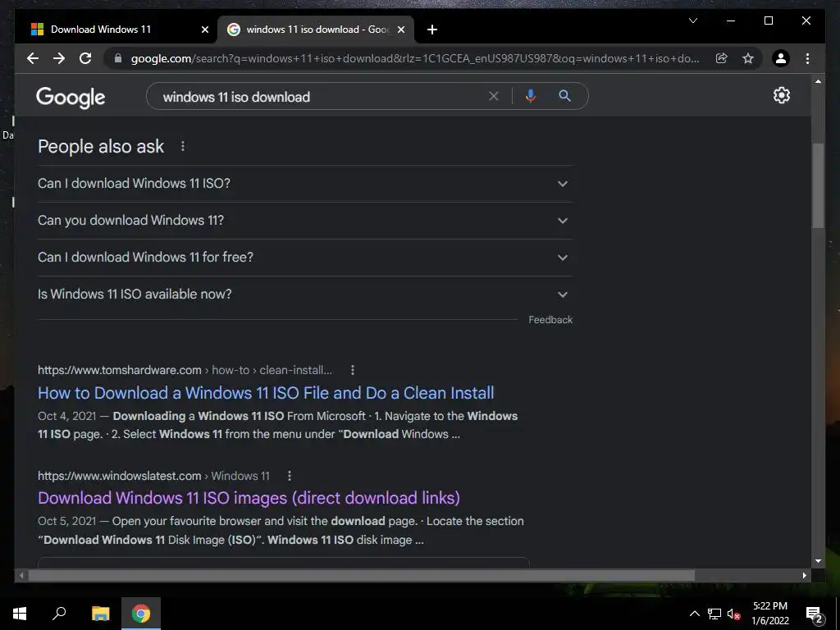Open the notification center icon
The image size is (840, 630).
(815, 614)
